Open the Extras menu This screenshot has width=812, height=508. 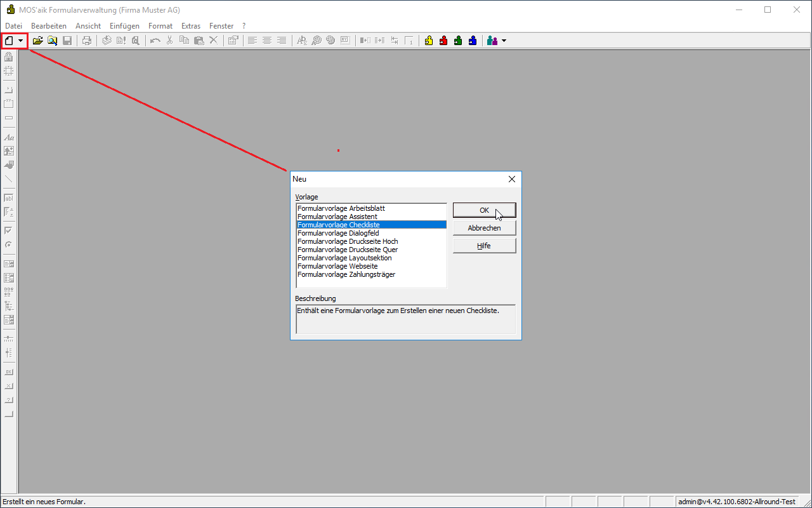pyautogui.click(x=190, y=26)
